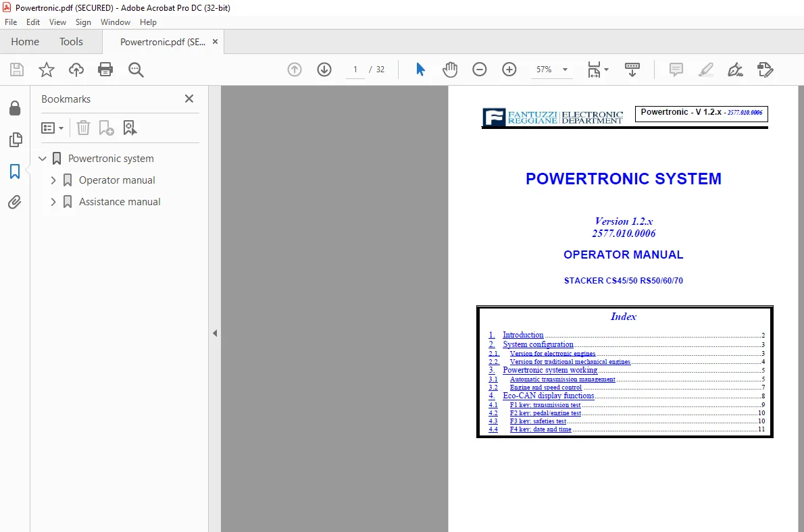
Task: Open F2 key: pedal/engine test link
Action: [545, 413]
